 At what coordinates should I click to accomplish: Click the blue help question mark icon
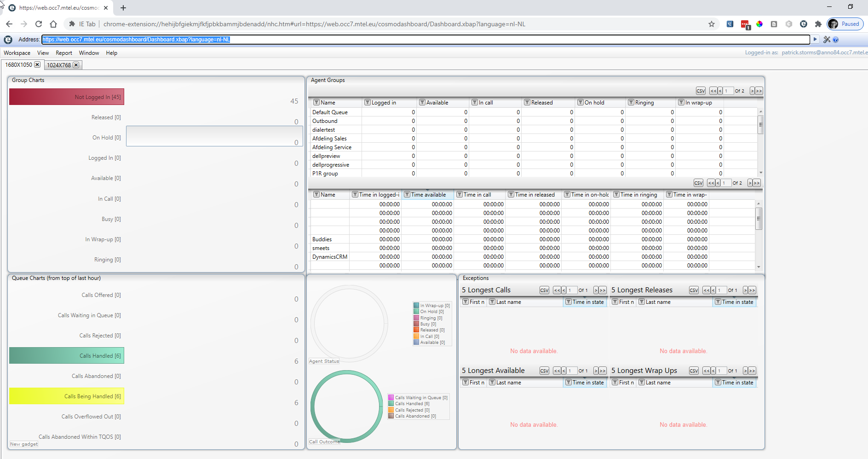(836, 40)
